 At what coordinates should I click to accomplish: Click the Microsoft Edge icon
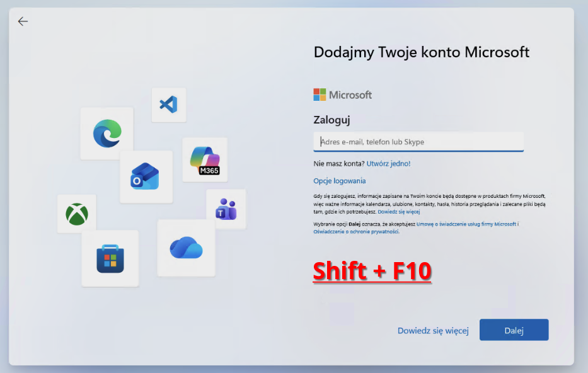click(107, 134)
